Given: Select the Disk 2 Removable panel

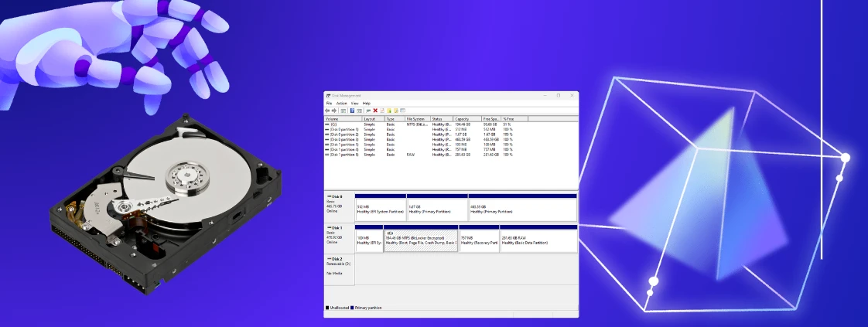Looking at the screenshot, I should tap(337, 267).
